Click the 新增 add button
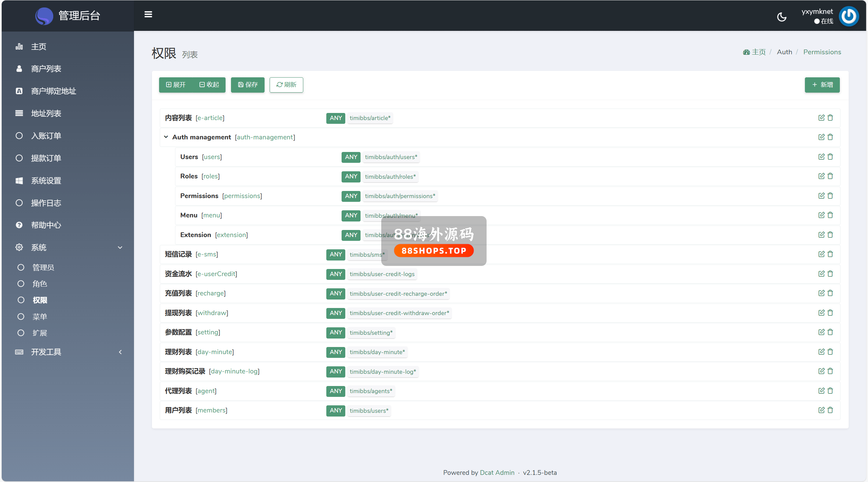868x482 pixels. pyautogui.click(x=822, y=85)
